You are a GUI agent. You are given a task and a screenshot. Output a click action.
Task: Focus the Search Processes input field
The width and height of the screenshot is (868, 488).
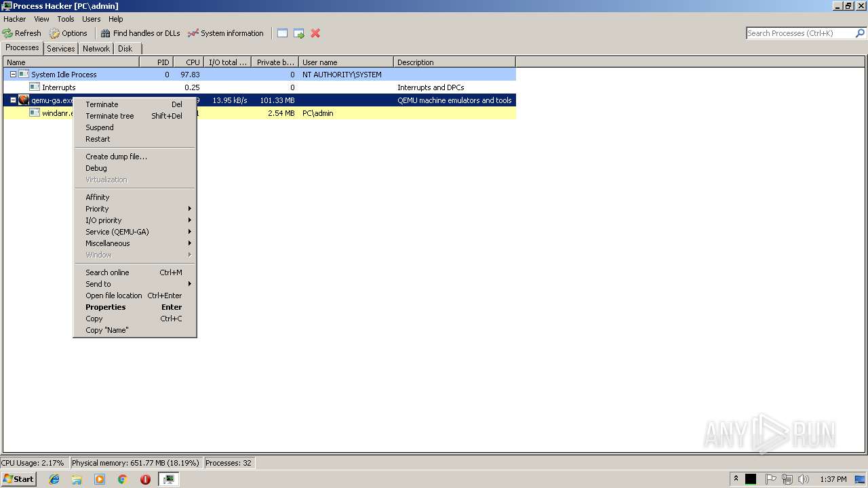(x=800, y=33)
